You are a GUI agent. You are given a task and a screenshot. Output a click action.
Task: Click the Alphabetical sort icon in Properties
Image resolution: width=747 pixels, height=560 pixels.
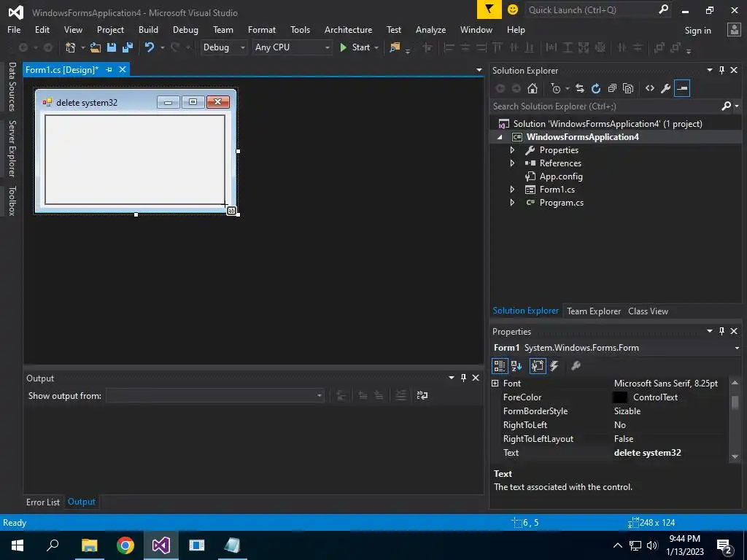point(516,366)
